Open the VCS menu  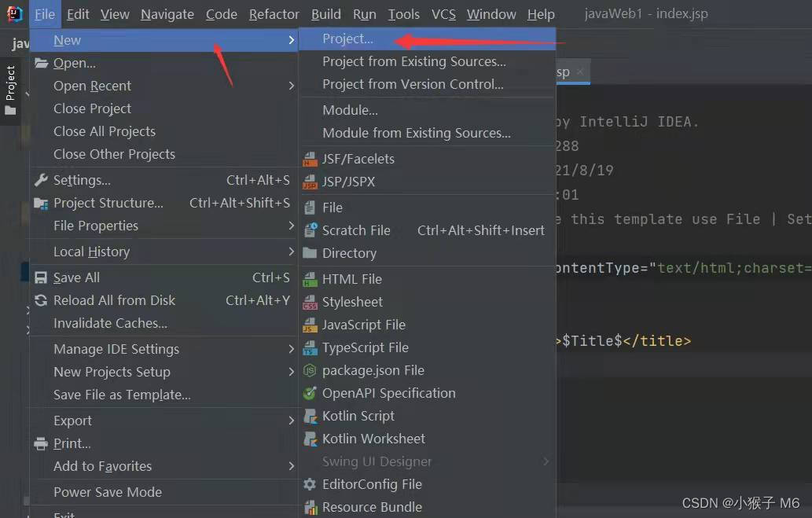coord(444,14)
